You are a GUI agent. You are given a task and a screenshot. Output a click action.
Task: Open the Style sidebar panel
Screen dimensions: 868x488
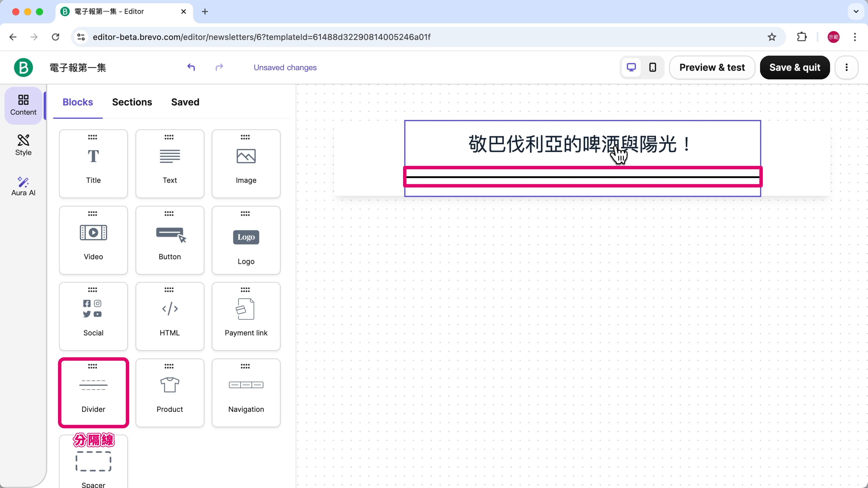[x=23, y=145]
